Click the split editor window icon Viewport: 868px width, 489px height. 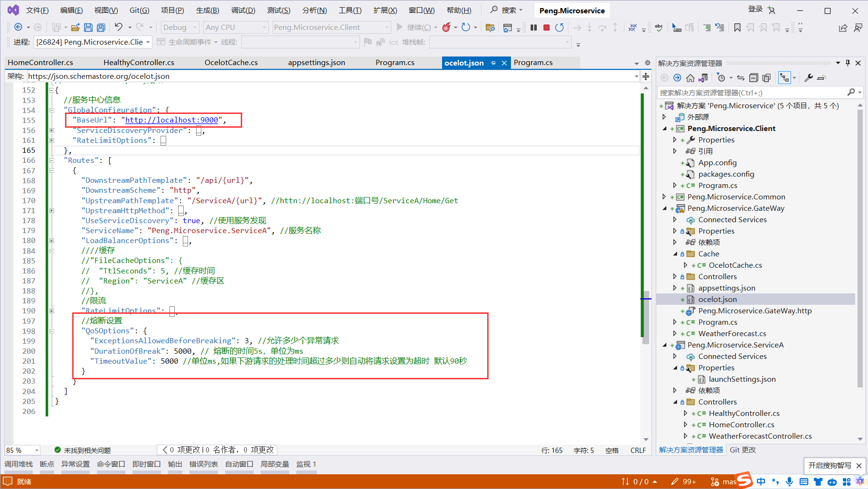coord(646,76)
